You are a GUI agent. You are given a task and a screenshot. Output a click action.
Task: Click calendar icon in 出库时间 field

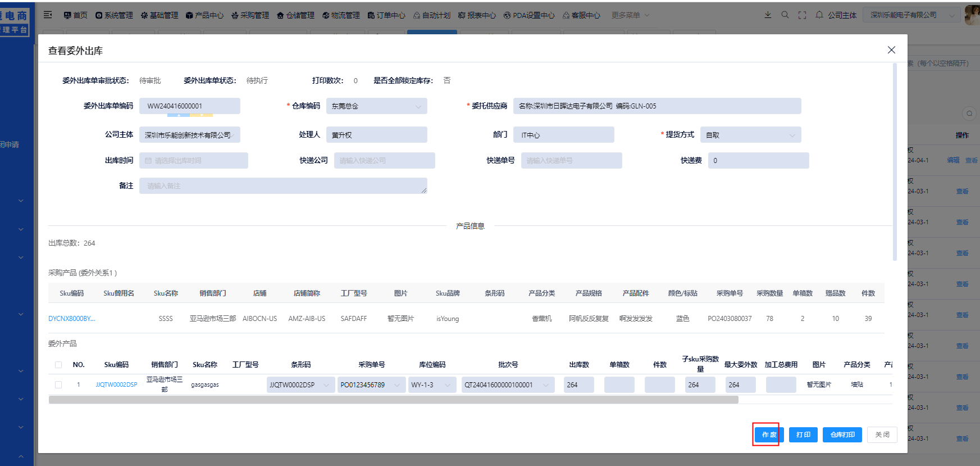coord(148,161)
